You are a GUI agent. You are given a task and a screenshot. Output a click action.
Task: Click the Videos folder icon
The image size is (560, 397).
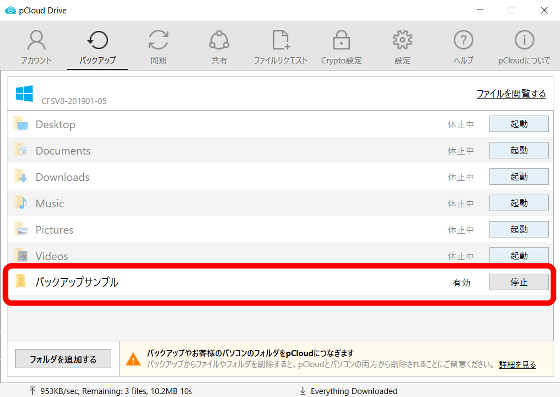tap(21, 256)
